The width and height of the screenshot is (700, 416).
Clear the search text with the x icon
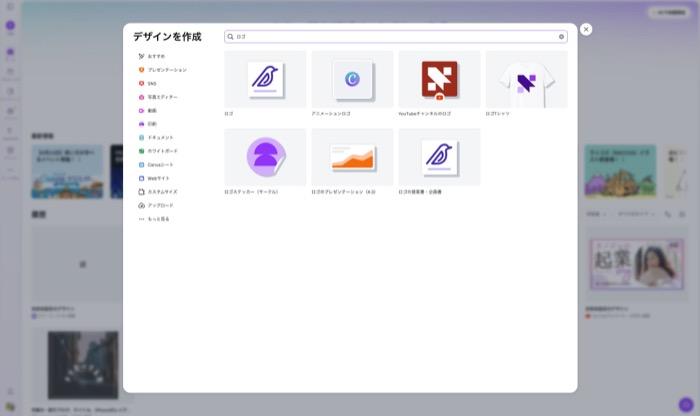[x=561, y=37]
